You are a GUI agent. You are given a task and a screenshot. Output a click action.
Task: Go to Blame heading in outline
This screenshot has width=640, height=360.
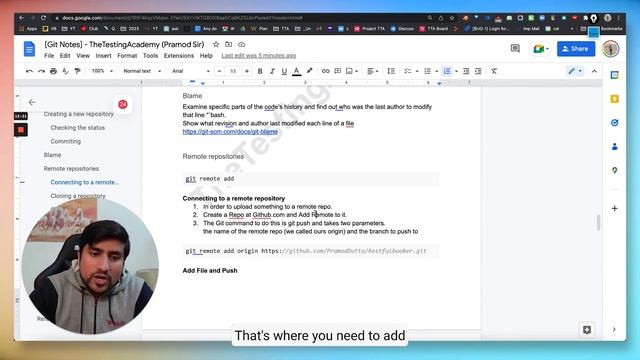52,155
